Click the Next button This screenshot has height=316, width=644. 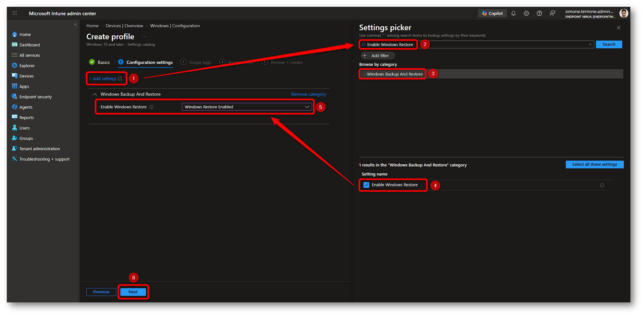pos(133,292)
